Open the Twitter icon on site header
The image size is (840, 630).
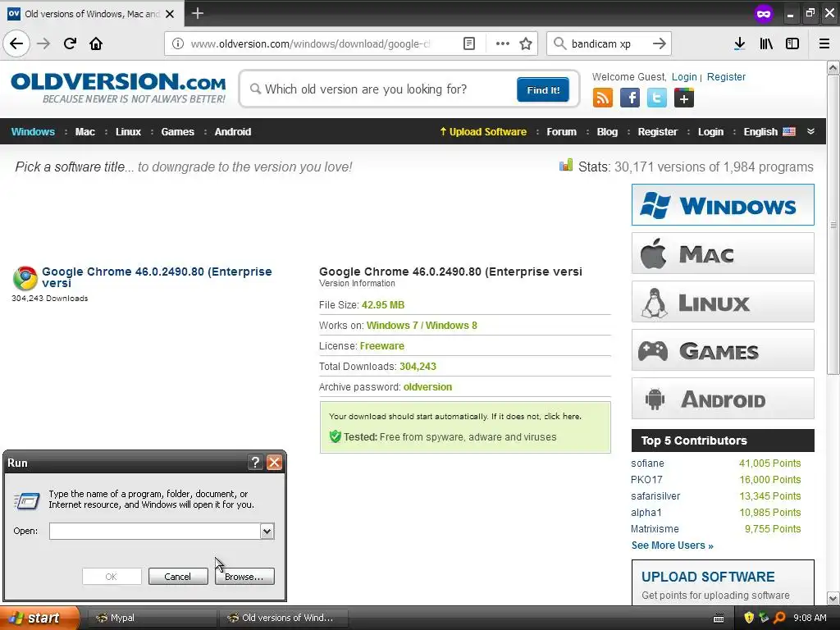(x=657, y=98)
